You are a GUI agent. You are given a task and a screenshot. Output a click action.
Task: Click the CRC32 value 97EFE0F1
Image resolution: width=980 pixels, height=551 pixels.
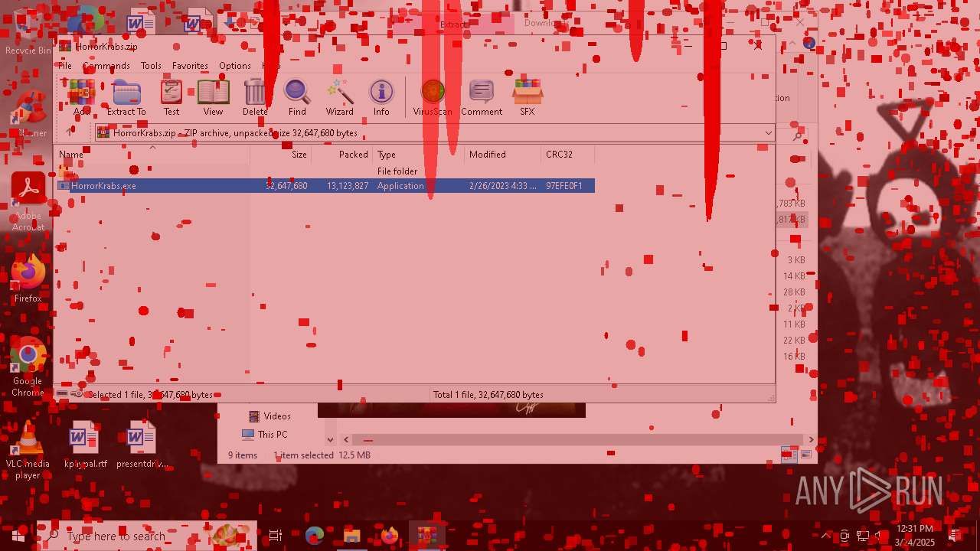(x=564, y=186)
